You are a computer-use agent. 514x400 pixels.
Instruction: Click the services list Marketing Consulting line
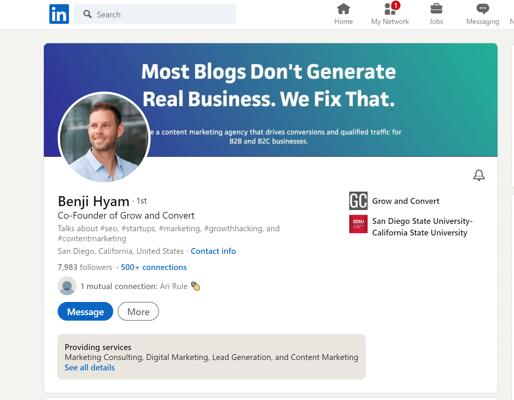[x=212, y=357]
